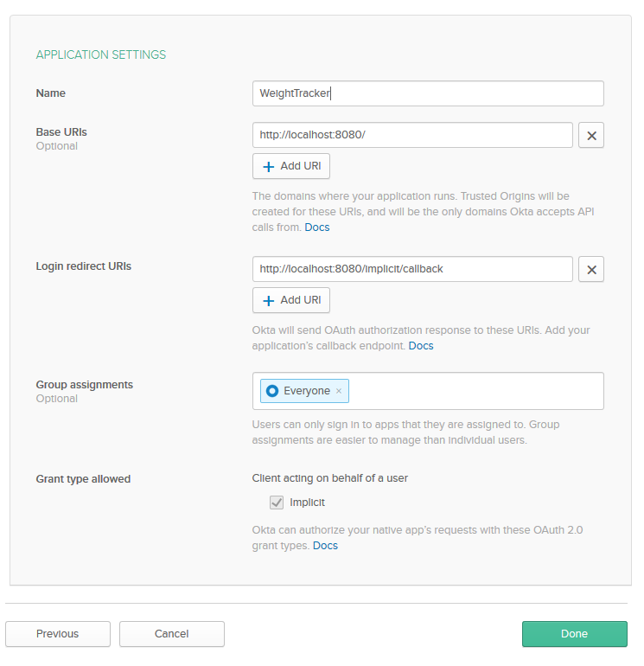Select the Login redirect URIs input field
The height and width of the screenshot is (666, 644).
(x=412, y=270)
